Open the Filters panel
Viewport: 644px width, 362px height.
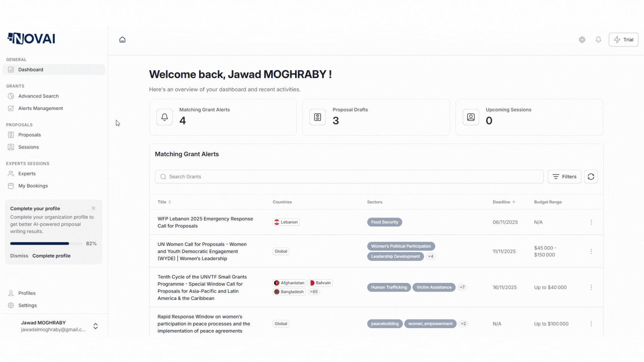pos(565,177)
